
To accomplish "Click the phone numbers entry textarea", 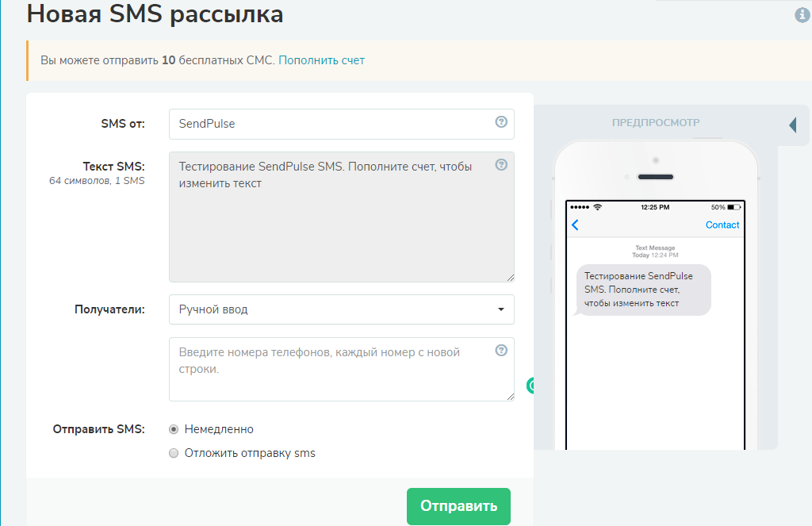I will tap(341, 369).
